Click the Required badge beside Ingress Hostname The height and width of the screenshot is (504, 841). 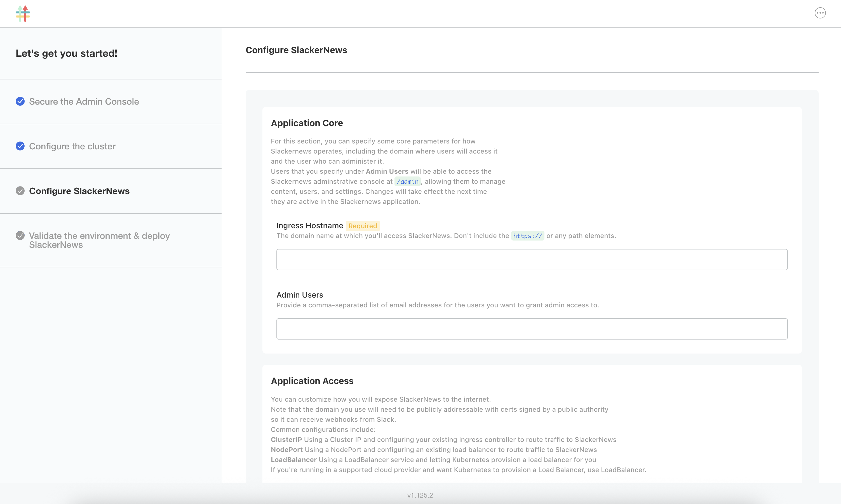click(362, 225)
